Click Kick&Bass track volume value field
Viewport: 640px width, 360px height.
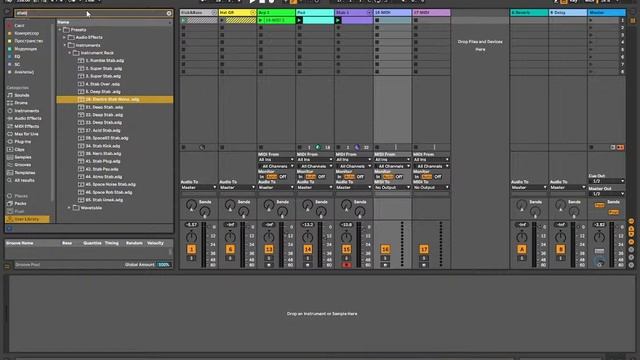point(191,225)
